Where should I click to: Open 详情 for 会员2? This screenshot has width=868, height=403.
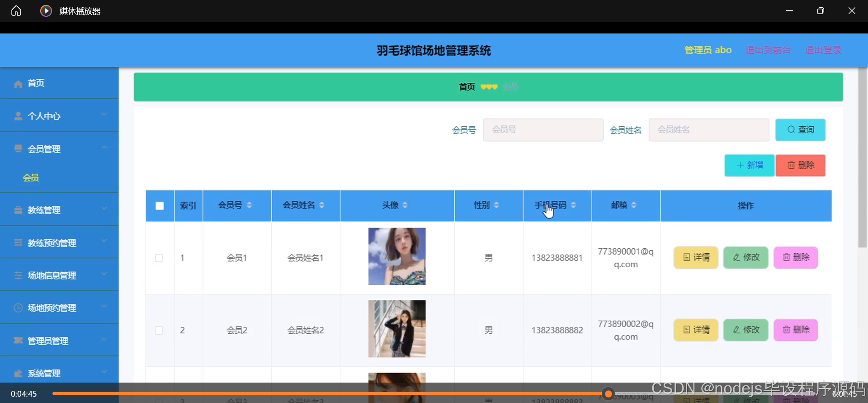(696, 330)
